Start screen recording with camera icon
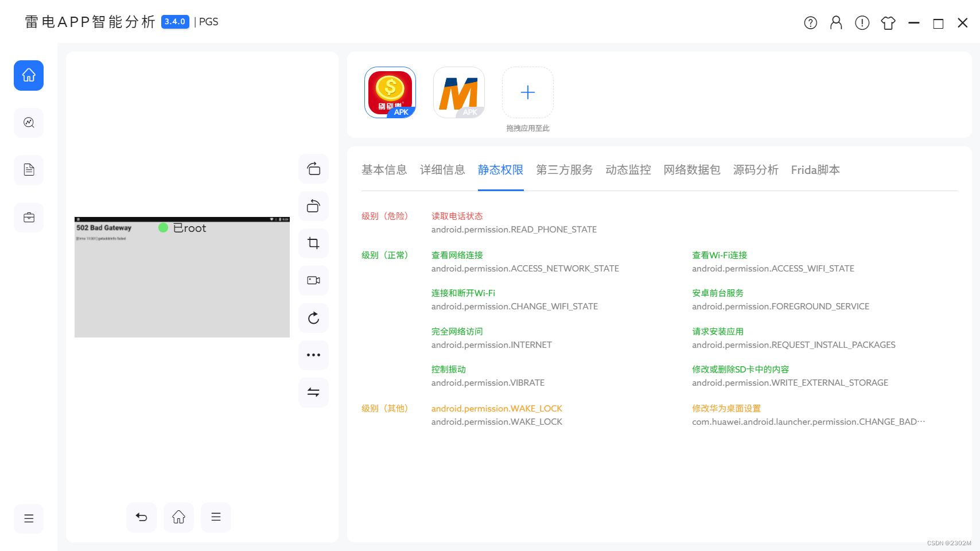This screenshot has height=551, width=980. pos(313,281)
